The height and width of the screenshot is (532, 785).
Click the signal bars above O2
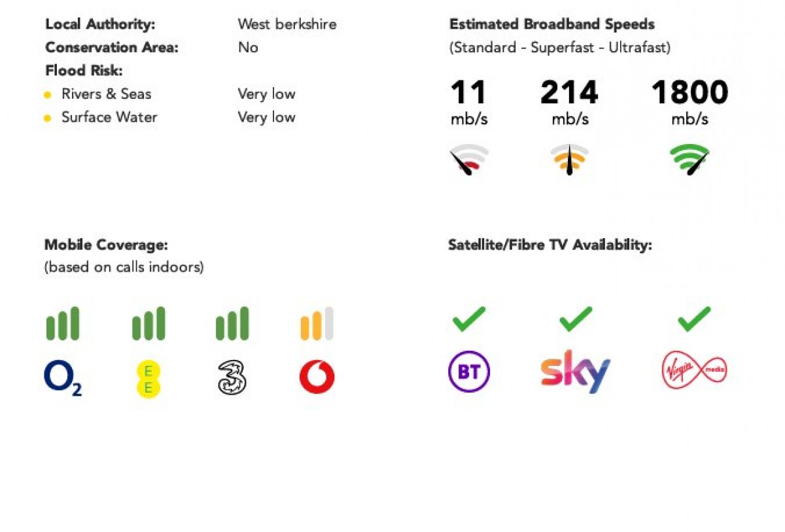(x=63, y=323)
